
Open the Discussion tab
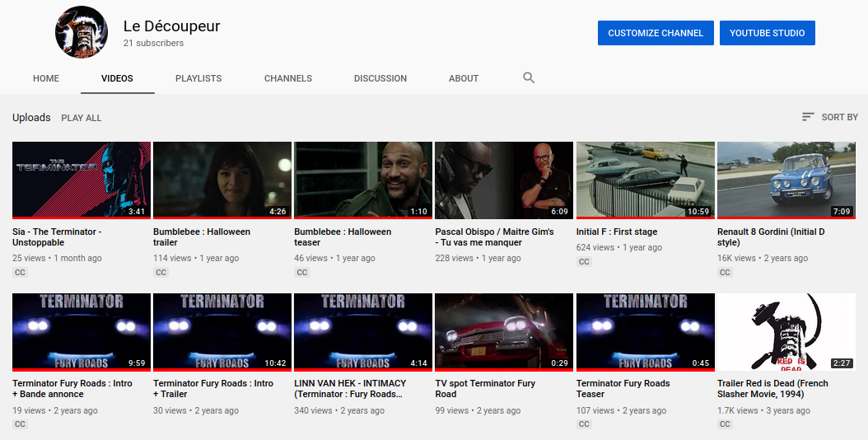tap(380, 78)
